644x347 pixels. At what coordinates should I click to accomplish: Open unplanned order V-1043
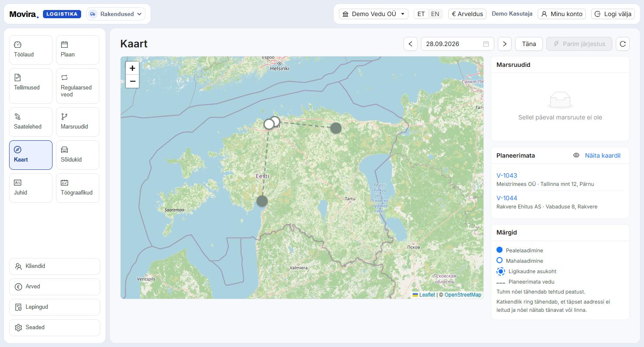[x=507, y=175]
